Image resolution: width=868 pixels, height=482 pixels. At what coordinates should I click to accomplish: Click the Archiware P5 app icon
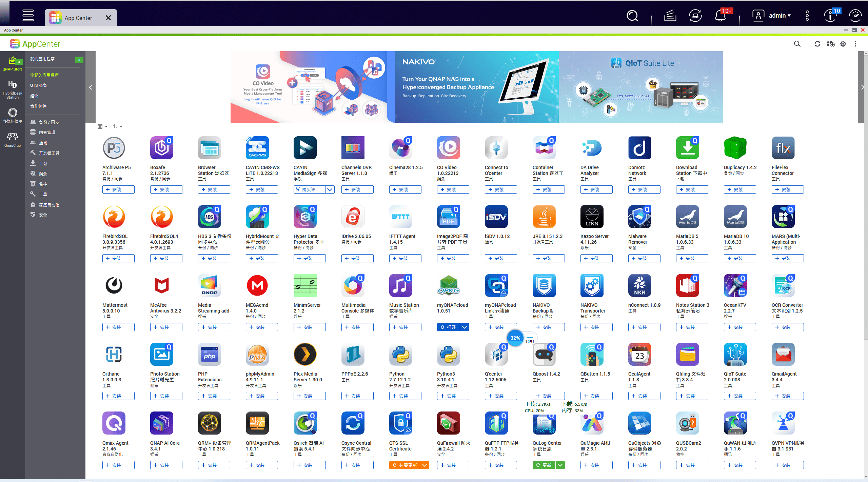tap(114, 148)
